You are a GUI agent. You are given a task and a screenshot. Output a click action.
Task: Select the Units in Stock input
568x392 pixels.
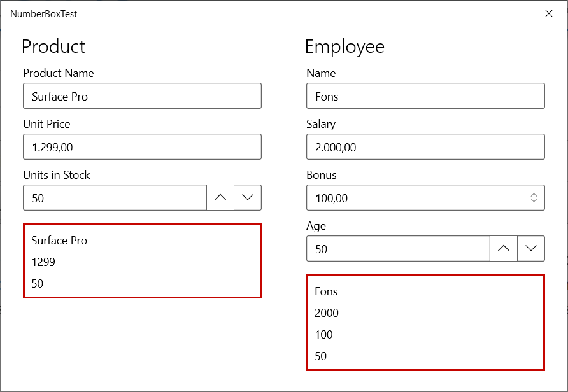[x=115, y=198]
